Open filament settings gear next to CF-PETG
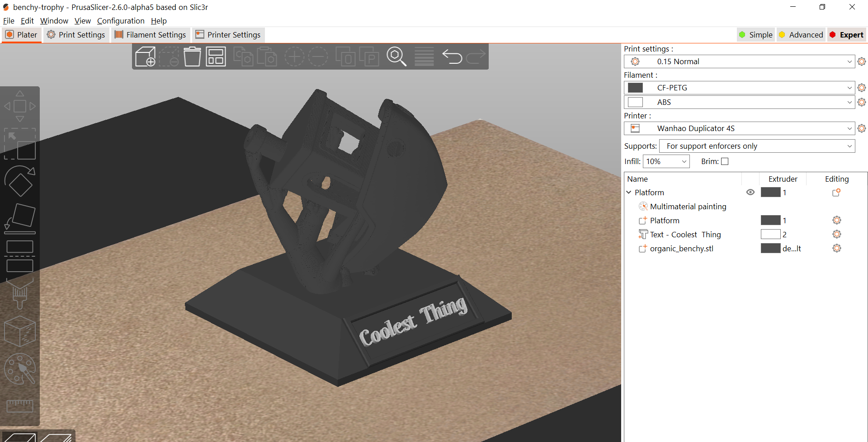Image resolution: width=868 pixels, height=442 pixels. pos(862,88)
